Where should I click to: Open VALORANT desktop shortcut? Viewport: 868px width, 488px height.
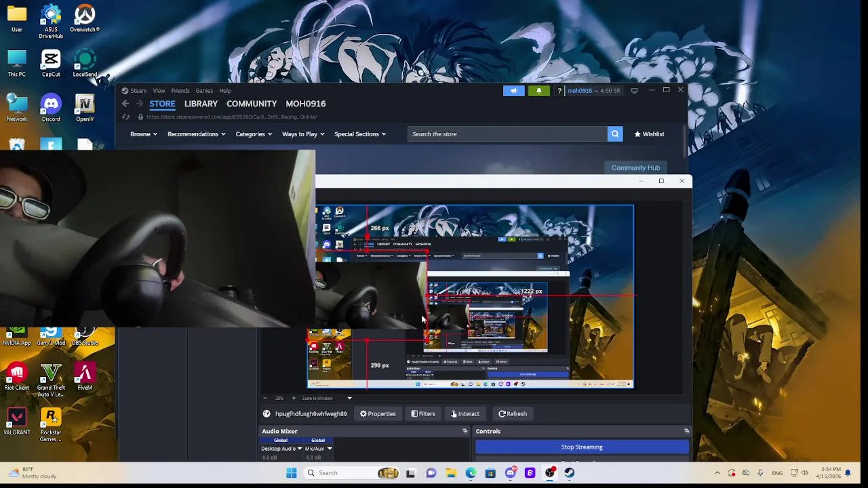17,422
